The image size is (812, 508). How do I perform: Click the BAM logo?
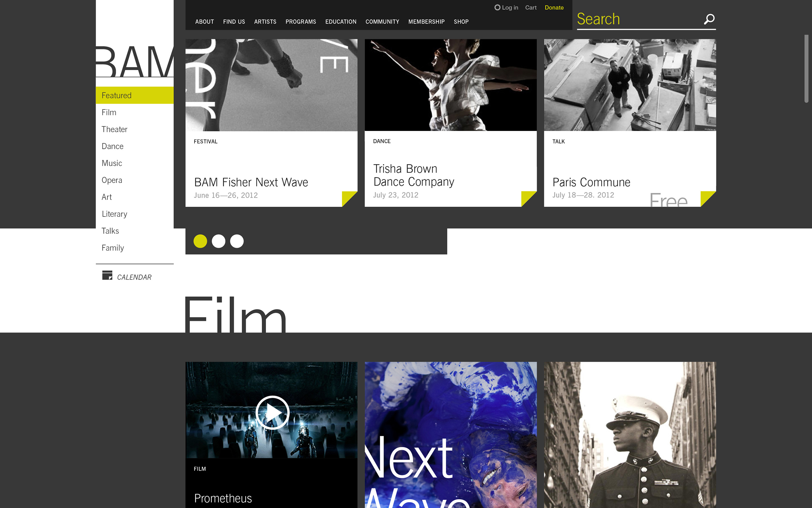134,61
